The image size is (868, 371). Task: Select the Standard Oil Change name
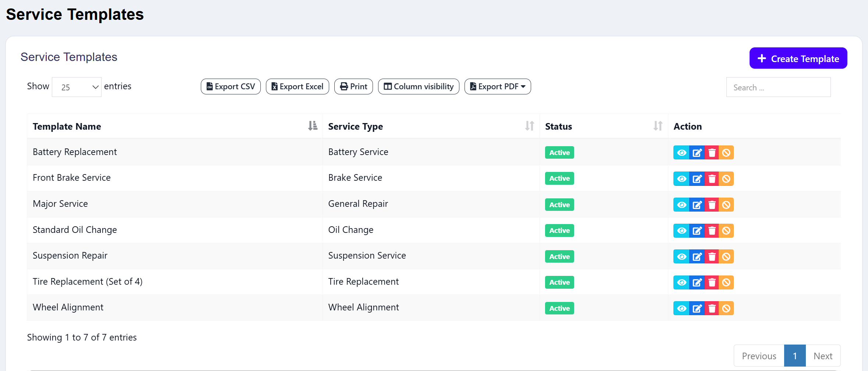click(75, 230)
